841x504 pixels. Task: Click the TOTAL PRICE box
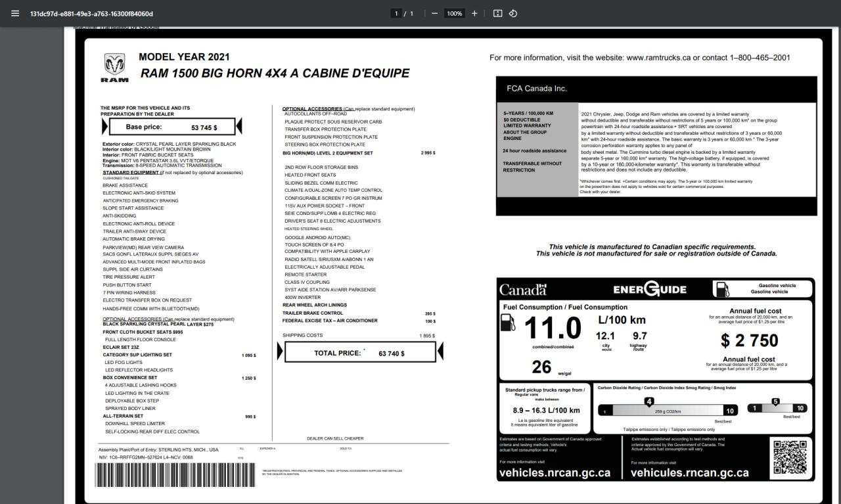coord(359,353)
